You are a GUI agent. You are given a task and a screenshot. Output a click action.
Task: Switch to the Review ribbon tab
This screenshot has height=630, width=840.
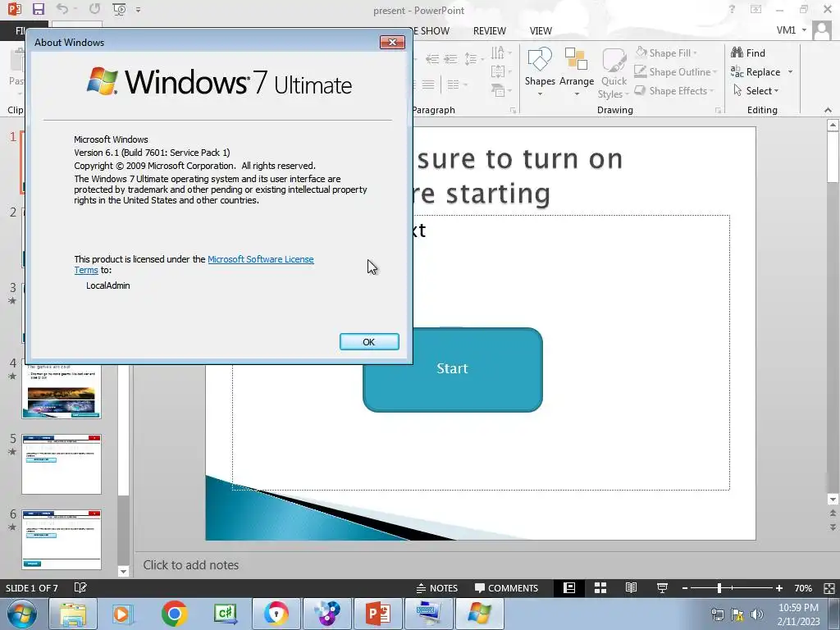489,31
